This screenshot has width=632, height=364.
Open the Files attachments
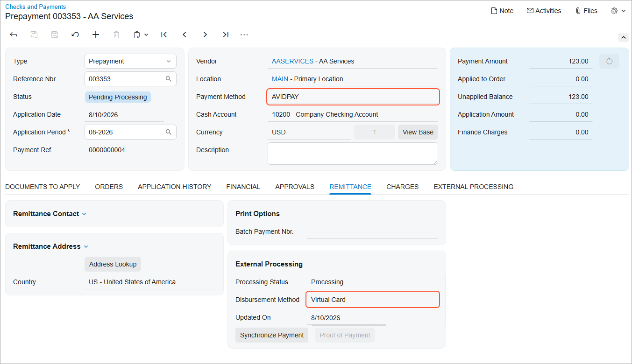tap(586, 11)
